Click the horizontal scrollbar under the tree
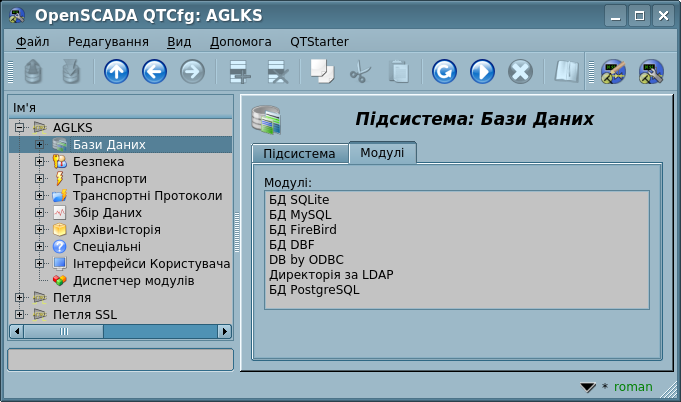 click(x=120, y=330)
